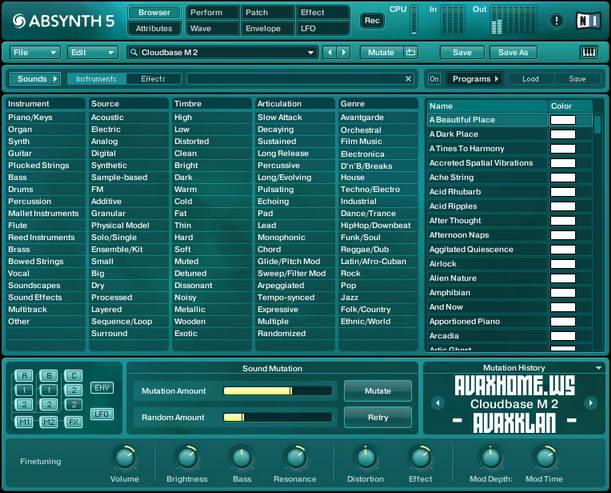611x493 pixels.
Task: Click the large Mutate button in Sound Mutation
Action: point(378,391)
